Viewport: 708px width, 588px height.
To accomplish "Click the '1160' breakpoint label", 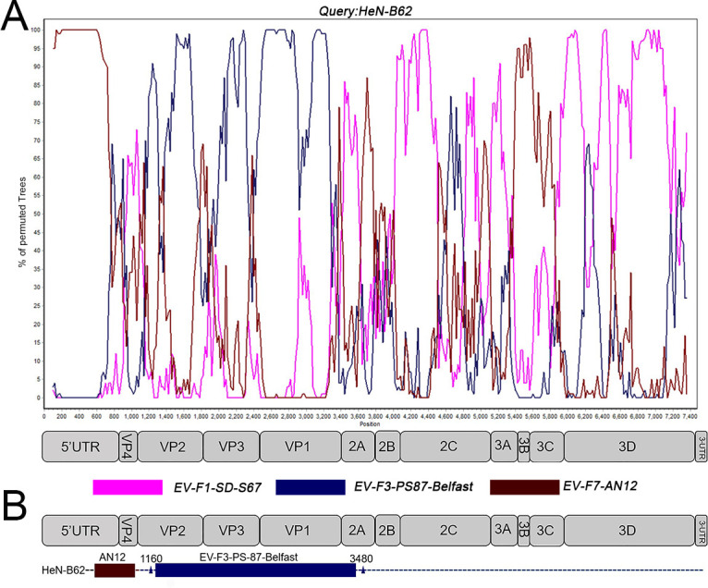I will point(152,558).
